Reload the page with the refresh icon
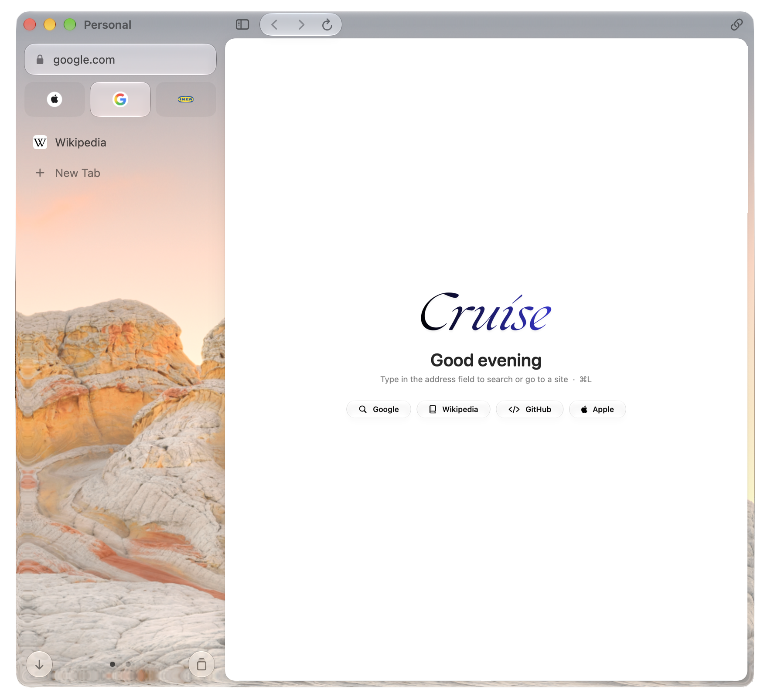Viewport: 764px width, 700px height. [327, 24]
